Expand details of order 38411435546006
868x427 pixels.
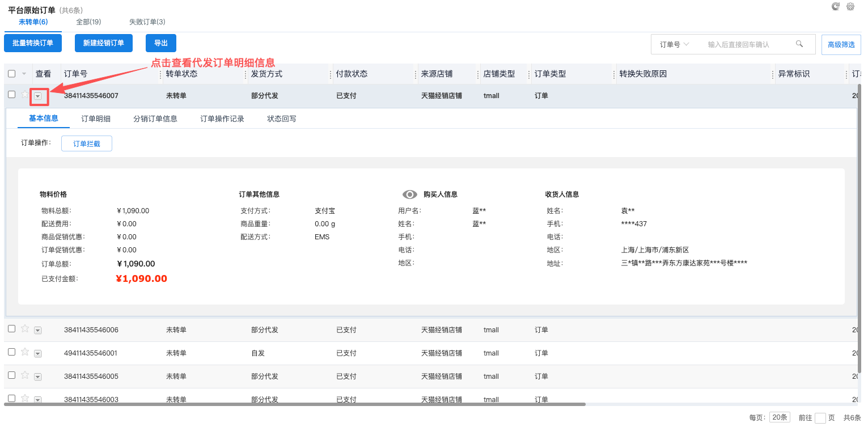(x=38, y=330)
